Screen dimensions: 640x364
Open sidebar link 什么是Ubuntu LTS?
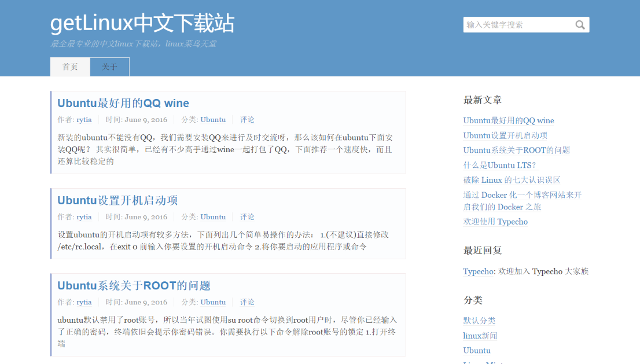point(499,166)
